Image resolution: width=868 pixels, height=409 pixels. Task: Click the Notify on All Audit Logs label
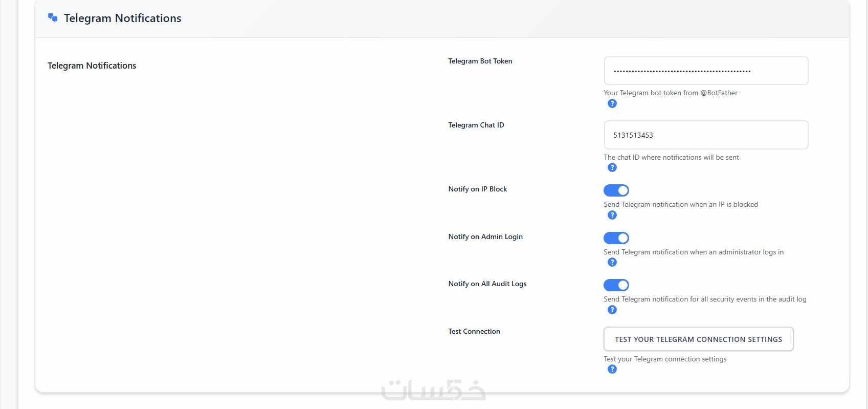(x=487, y=284)
